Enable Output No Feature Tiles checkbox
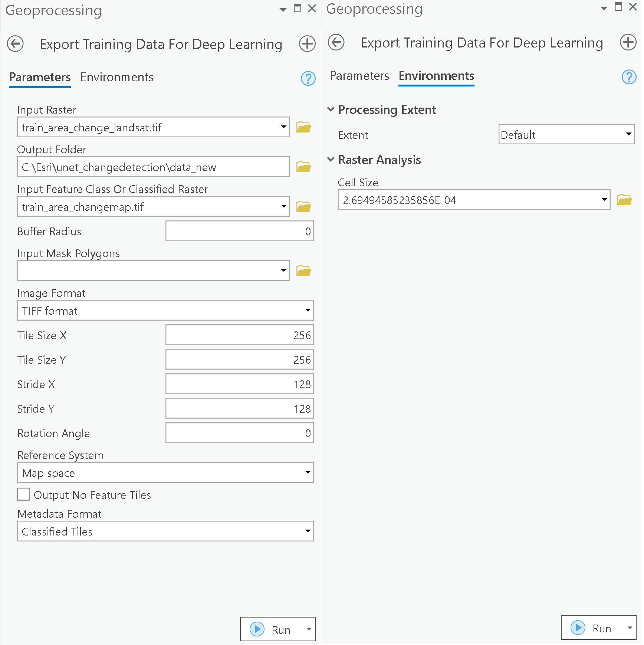Screen dimensions: 644x645 point(24,495)
